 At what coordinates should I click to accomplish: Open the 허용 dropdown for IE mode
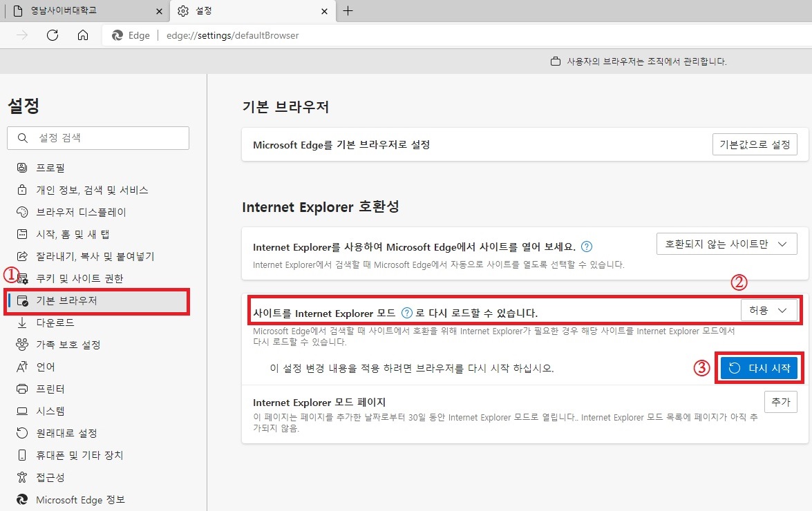tap(768, 310)
